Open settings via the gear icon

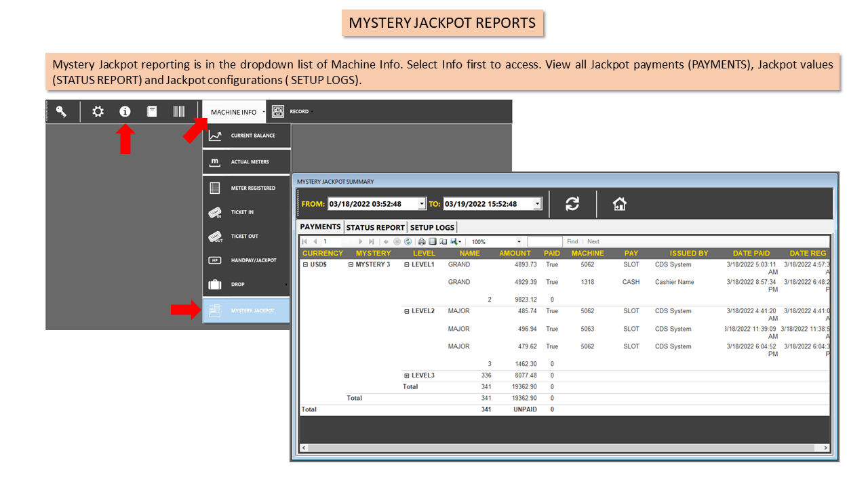pos(98,112)
